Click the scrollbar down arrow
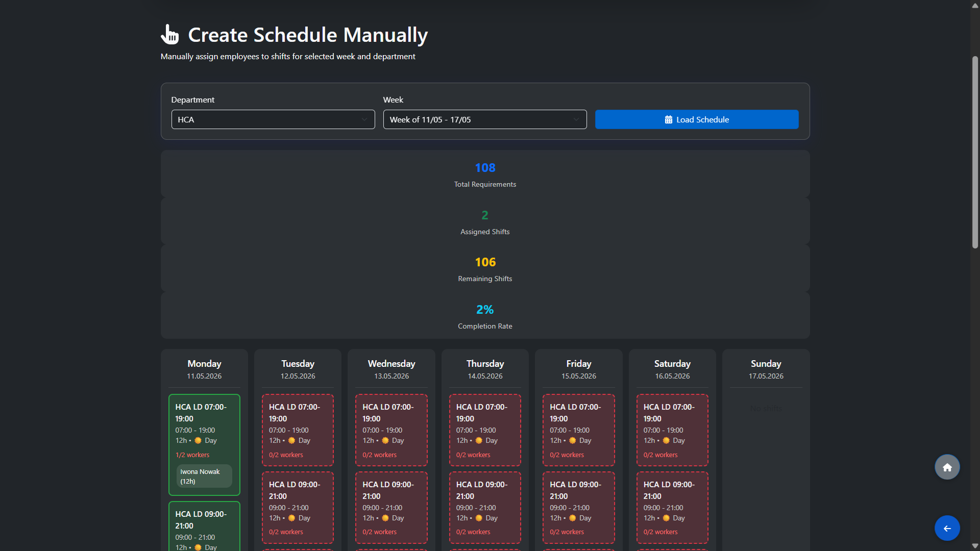This screenshot has height=551, width=980. click(974, 545)
